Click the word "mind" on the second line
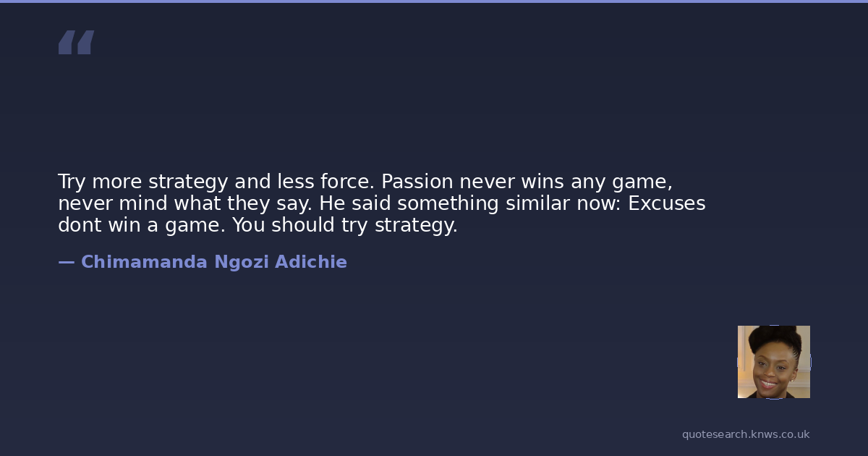Screen dimensions: 868x456 click(x=145, y=203)
